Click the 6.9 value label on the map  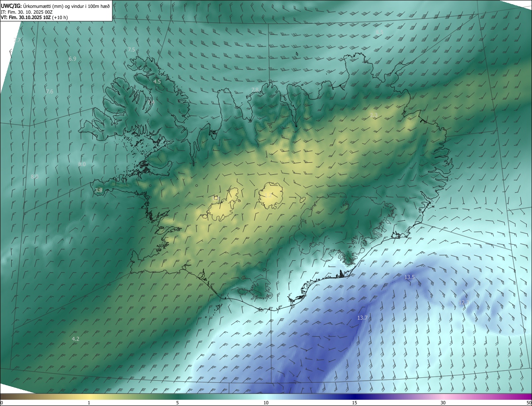(x=72, y=59)
